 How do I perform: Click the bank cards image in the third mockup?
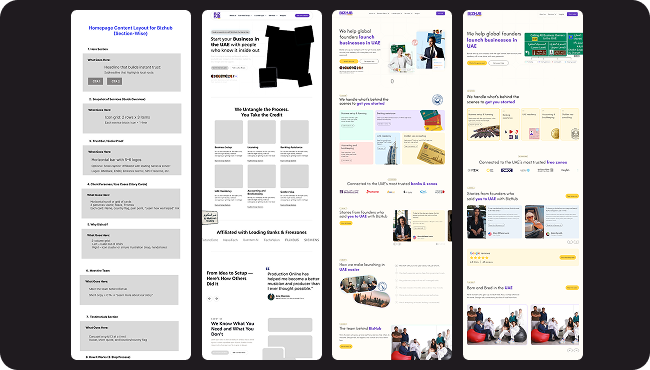432,120
